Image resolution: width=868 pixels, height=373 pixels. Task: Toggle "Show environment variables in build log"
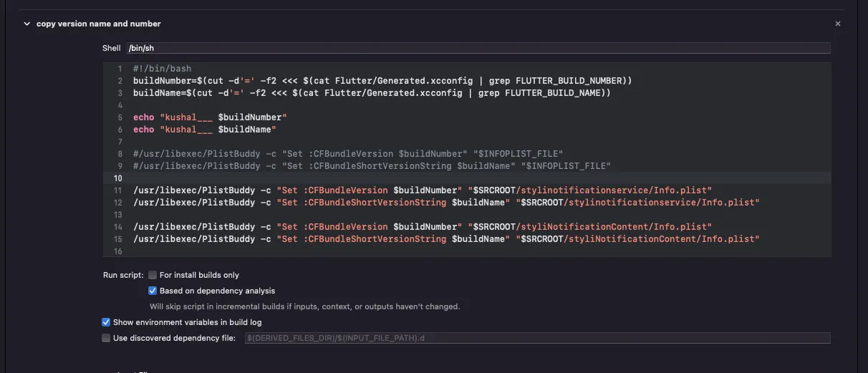click(x=106, y=322)
